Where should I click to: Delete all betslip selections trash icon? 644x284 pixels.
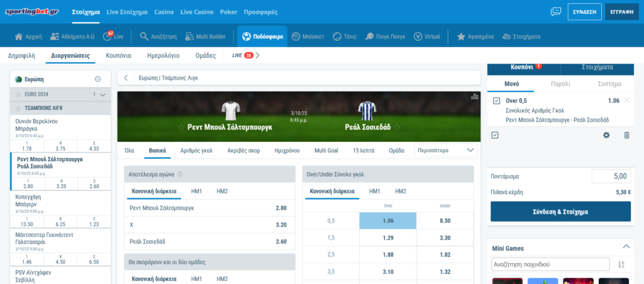(627, 135)
